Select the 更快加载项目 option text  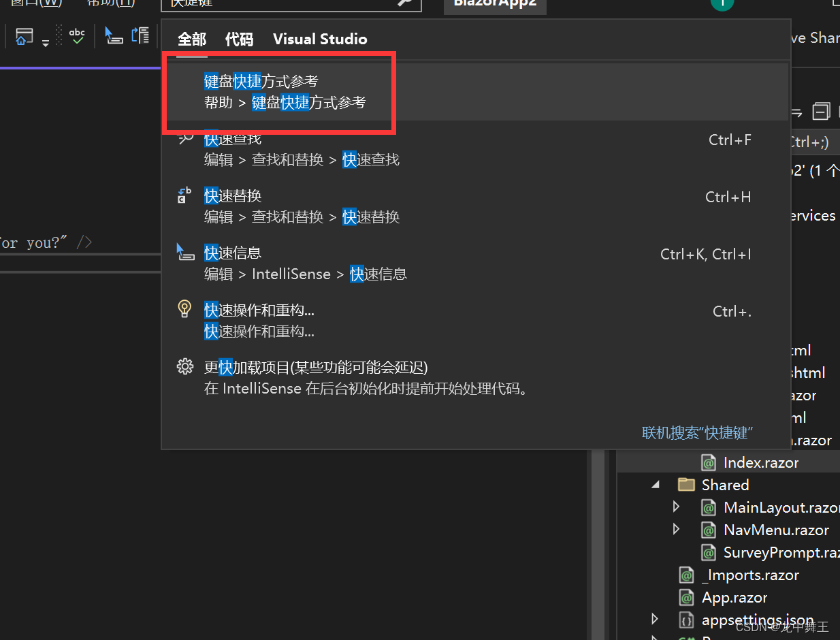pyautogui.click(x=316, y=368)
